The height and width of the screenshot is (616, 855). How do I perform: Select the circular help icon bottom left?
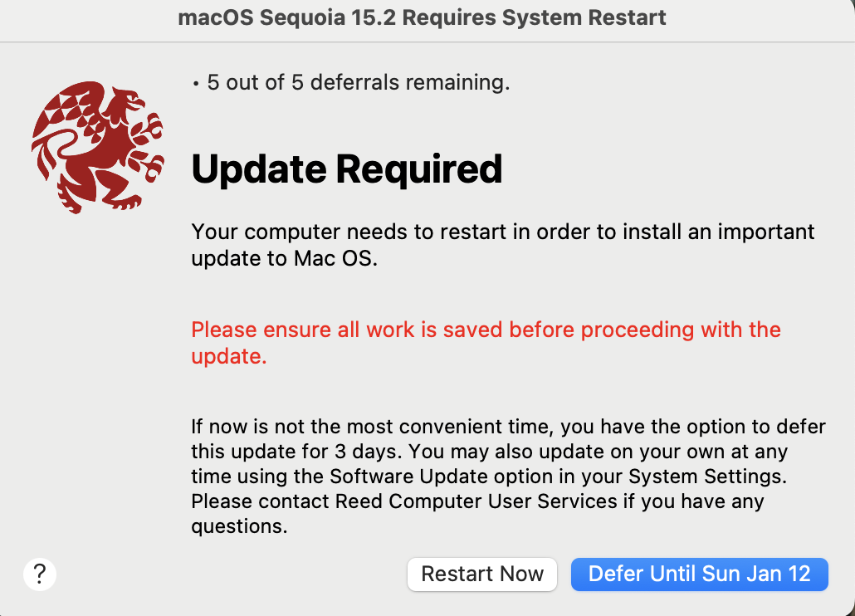pos(40,574)
